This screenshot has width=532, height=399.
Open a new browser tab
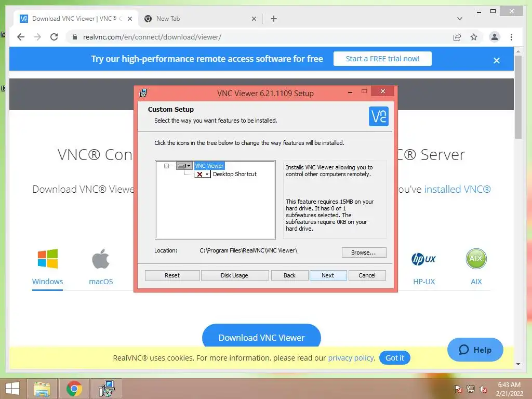point(274,19)
